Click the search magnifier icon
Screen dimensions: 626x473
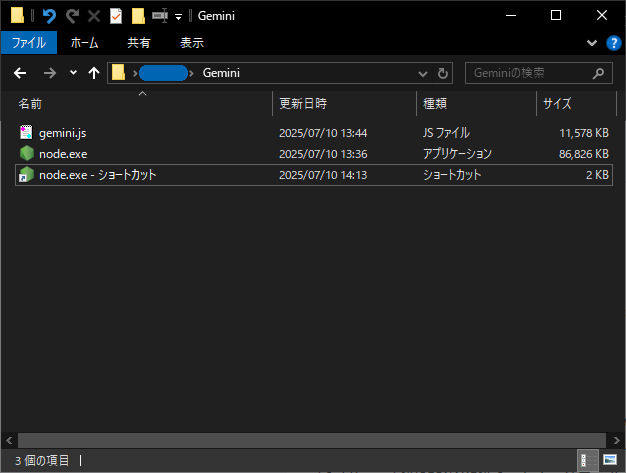click(598, 73)
